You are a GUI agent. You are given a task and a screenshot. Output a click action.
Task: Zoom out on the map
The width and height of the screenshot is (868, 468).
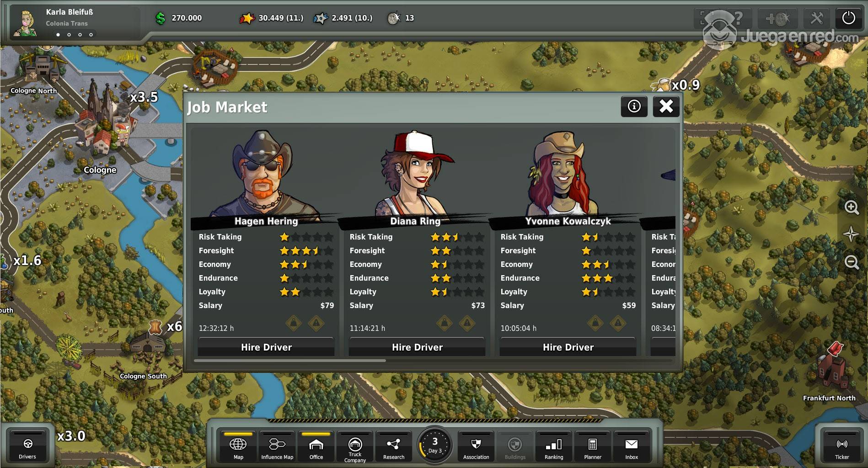851,262
